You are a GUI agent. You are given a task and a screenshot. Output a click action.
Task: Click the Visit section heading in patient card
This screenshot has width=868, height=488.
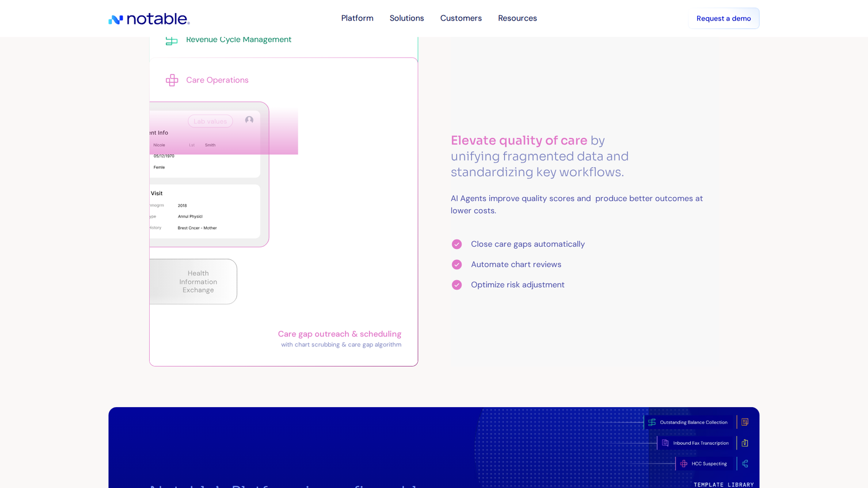point(157,194)
